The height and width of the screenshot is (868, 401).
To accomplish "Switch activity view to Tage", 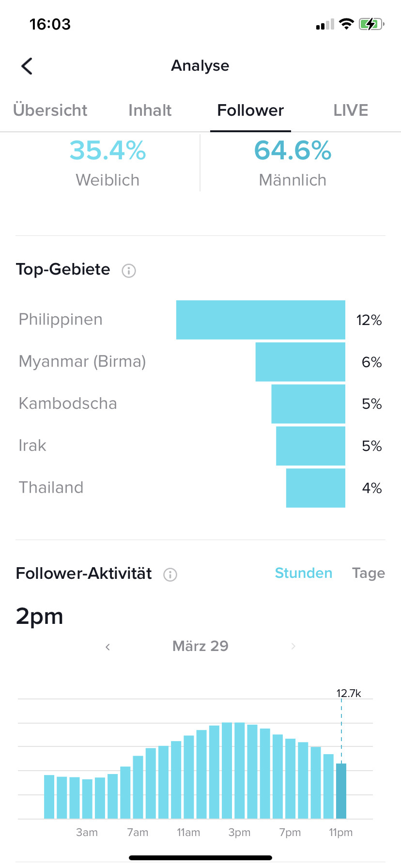I will point(369,573).
